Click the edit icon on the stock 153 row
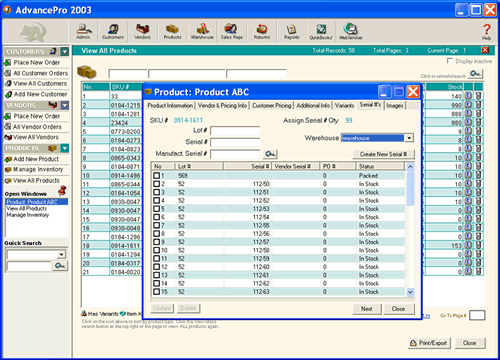This screenshot has width=500, height=360. tap(468, 245)
